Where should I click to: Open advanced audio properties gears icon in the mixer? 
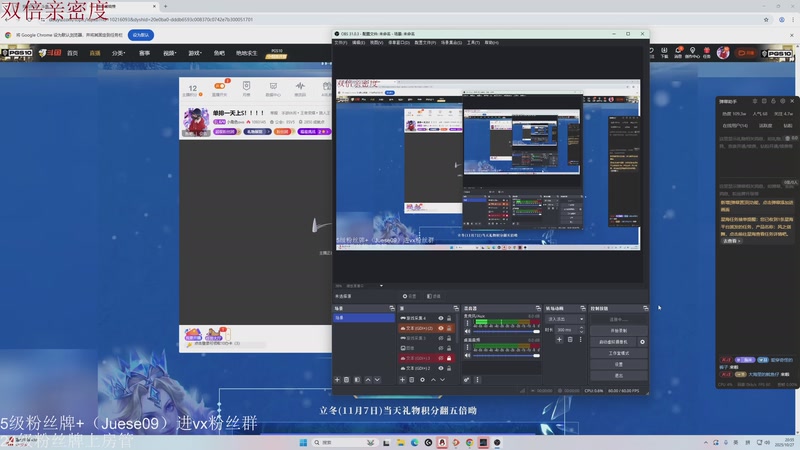point(466,380)
